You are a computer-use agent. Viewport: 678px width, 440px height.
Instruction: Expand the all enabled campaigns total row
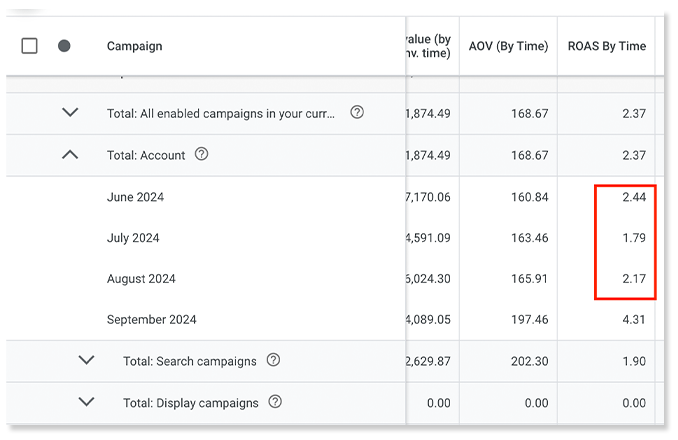tap(70, 113)
